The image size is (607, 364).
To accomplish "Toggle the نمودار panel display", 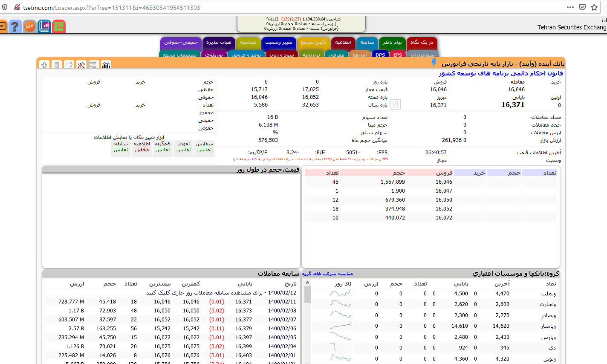I will coord(184,147).
